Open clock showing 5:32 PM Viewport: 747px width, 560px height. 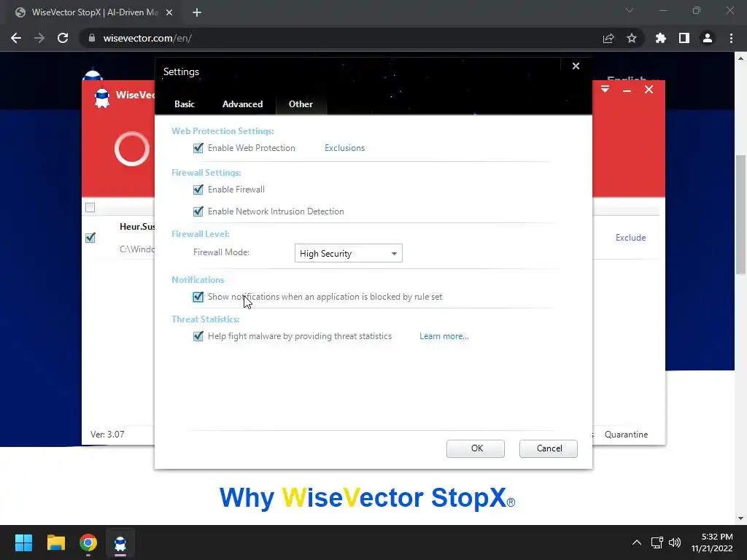coord(712,542)
